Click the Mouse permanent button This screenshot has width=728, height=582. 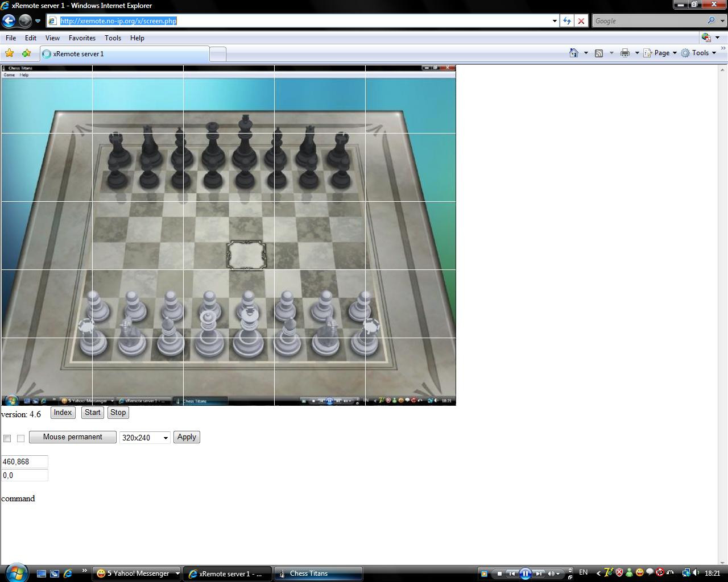point(73,437)
